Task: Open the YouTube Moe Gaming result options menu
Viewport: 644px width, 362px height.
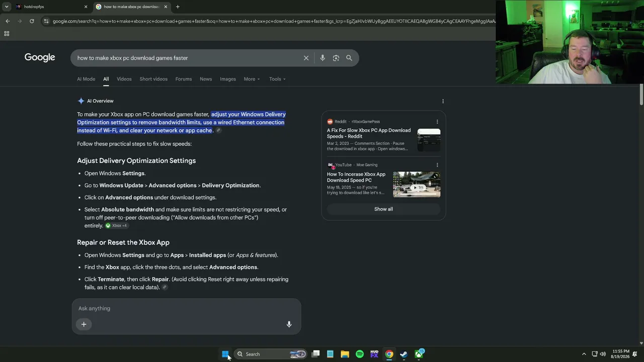Action: [x=437, y=165]
